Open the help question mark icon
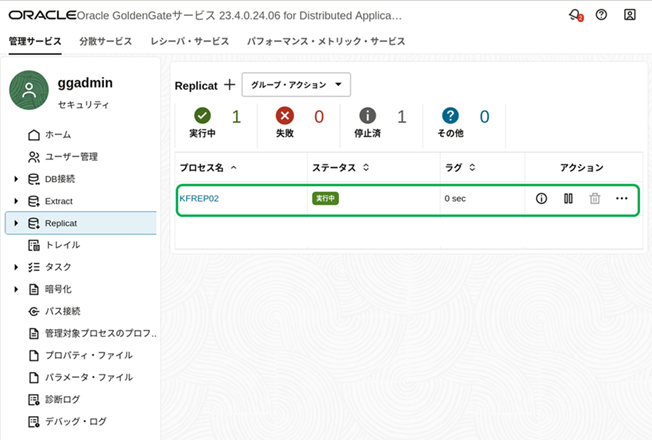Image resolution: width=652 pixels, height=440 pixels. tap(601, 15)
